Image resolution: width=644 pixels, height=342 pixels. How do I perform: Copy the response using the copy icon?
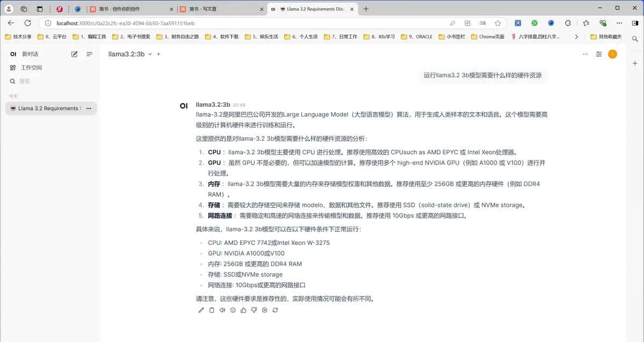click(x=211, y=310)
